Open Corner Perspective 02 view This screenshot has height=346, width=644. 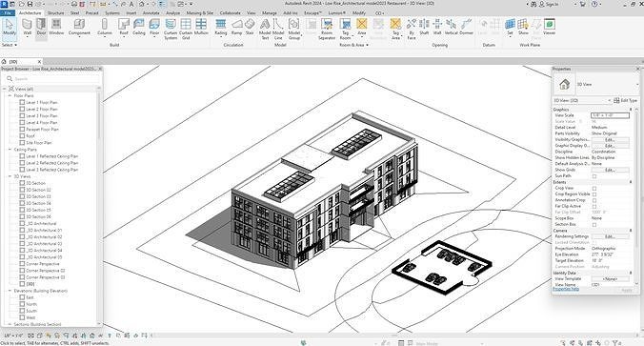click(46, 271)
